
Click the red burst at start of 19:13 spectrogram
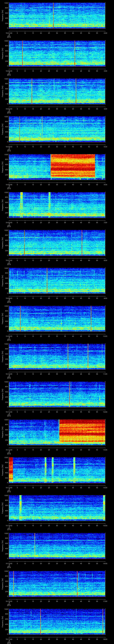click(x=11, y=469)
